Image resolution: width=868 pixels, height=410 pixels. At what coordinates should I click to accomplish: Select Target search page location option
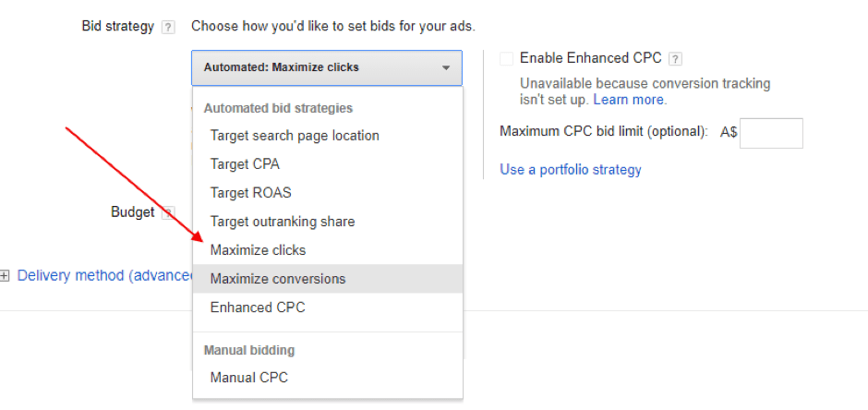point(295,136)
